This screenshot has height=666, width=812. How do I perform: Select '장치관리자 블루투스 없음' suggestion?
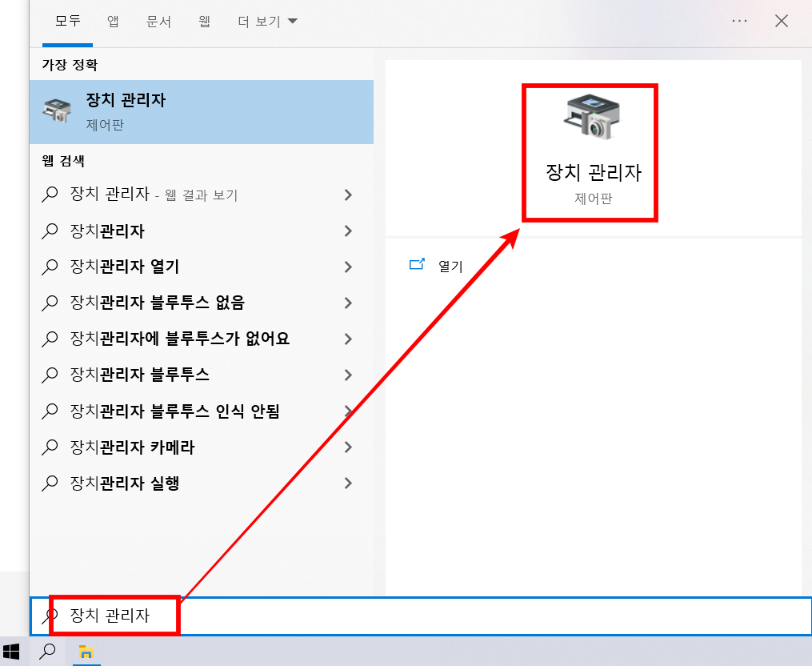(x=202, y=303)
